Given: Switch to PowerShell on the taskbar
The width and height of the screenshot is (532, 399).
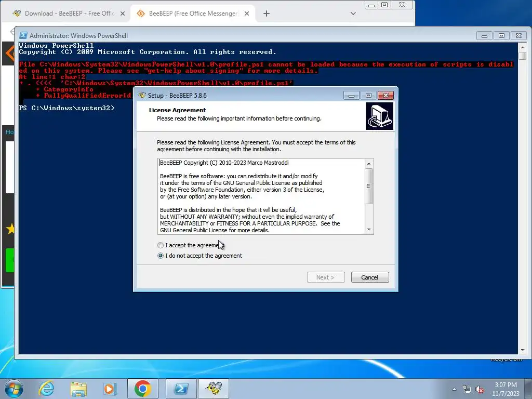Looking at the screenshot, I should point(181,389).
